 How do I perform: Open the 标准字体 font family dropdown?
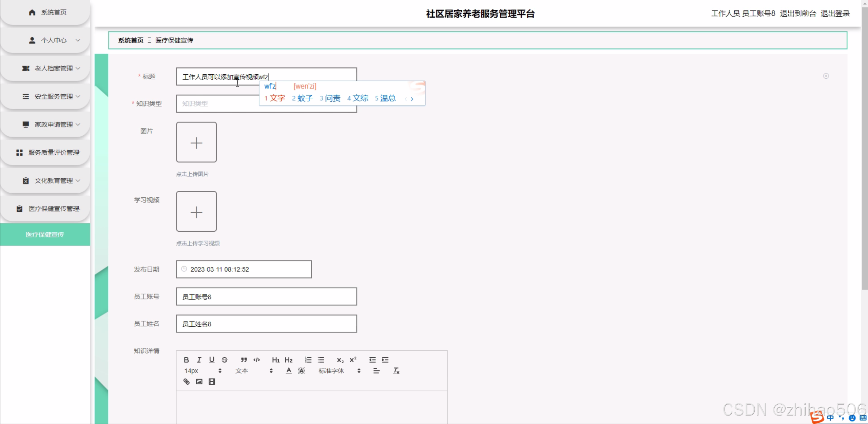click(339, 371)
